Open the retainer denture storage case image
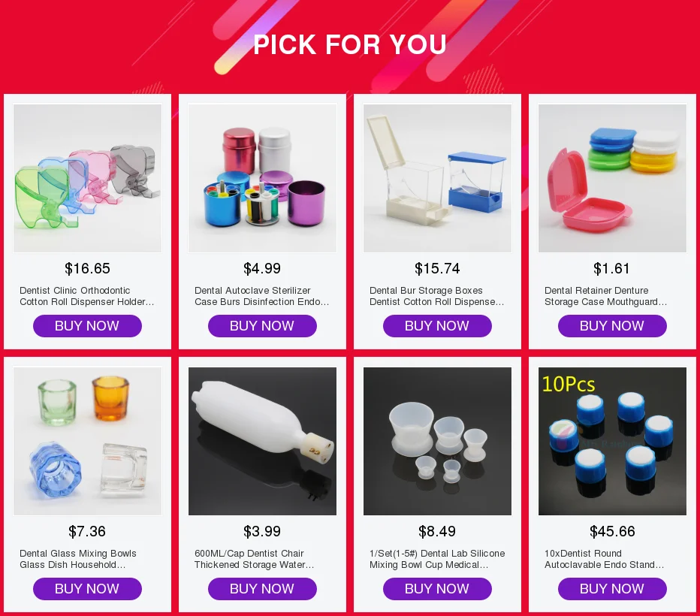The width and height of the screenshot is (700, 616). click(613, 178)
